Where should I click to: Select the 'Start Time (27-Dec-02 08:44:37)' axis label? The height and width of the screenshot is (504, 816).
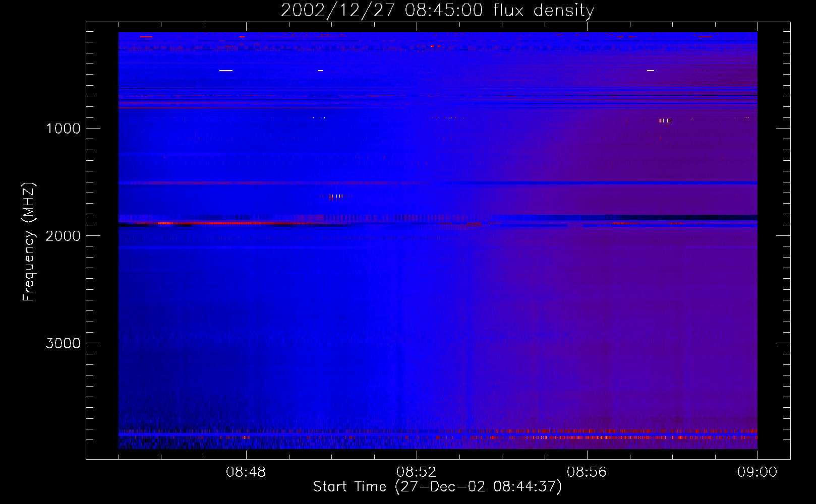(437, 487)
